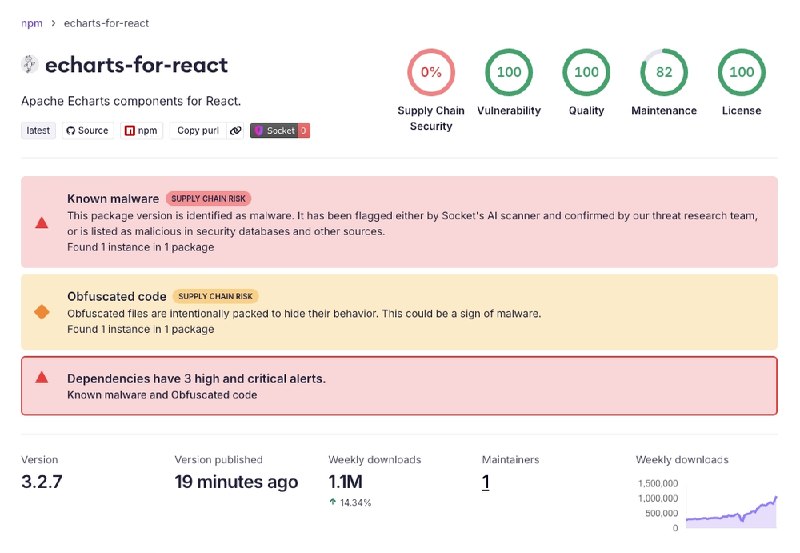
Task: Click the Copy purl button
Action: pyautogui.click(x=198, y=131)
